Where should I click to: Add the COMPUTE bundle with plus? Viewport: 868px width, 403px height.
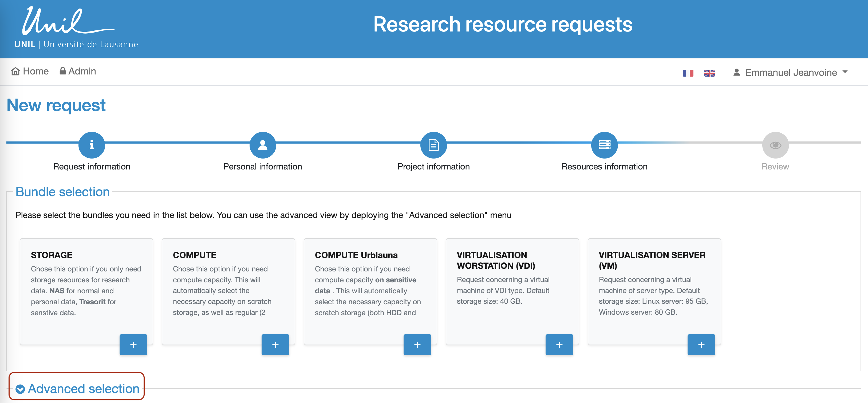[x=275, y=344]
